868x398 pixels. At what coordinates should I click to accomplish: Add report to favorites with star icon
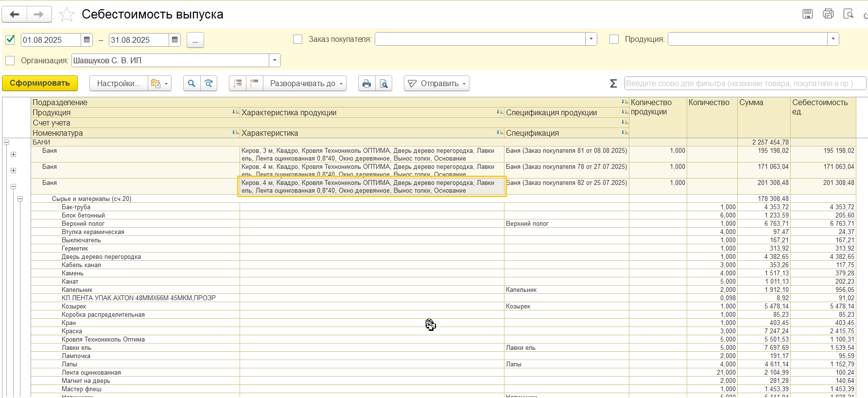(x=67, y=15)
